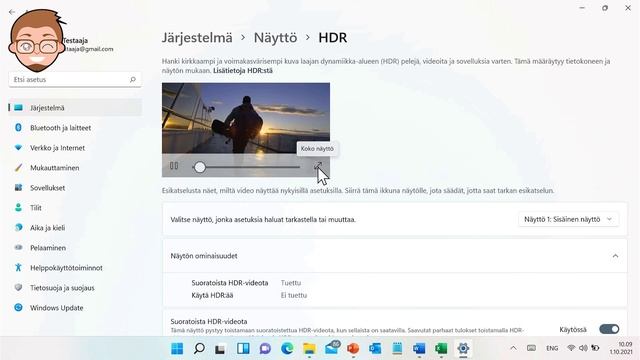The height and width of the screenshot is (360, 640).
Task: Open Aika ja kieli settings
Action: coord(75,228)
